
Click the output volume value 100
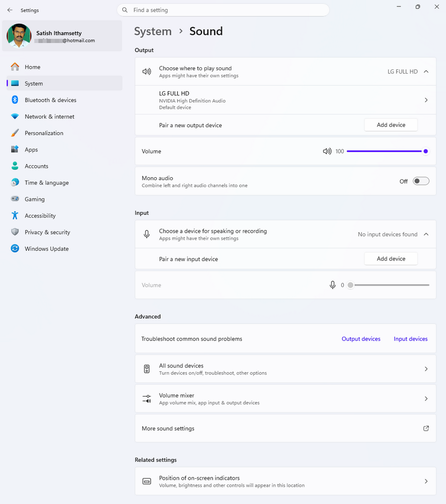(339, 151)
